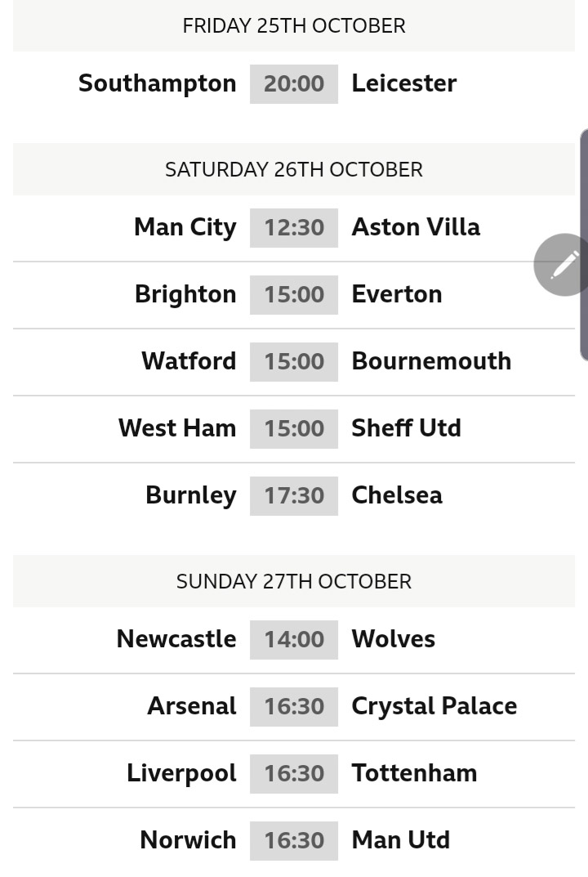The height and width of the screenshot is (877, 588).
Task: Select the 12:30 kickoff time box
Action: (x=294, y=228)
